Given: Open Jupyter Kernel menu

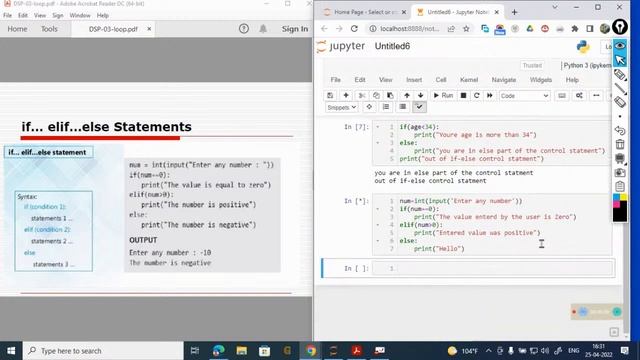Looking at the screenshot, I should pyautogui.click(x=469, y=80).
